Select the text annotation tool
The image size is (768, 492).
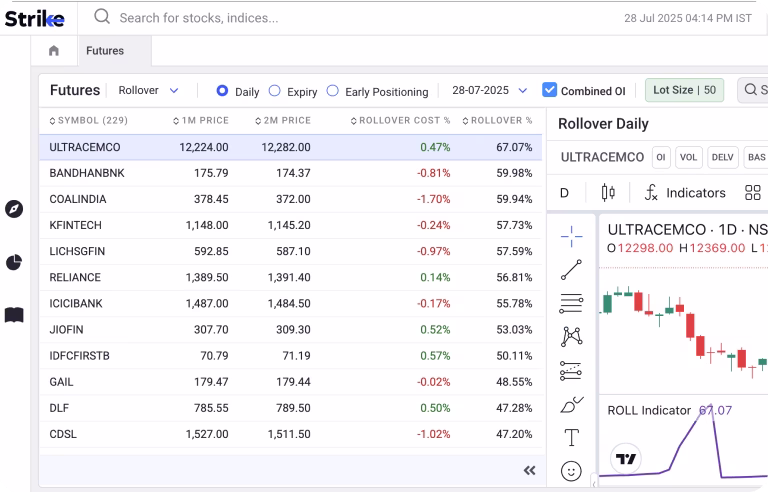pos(571,437)
